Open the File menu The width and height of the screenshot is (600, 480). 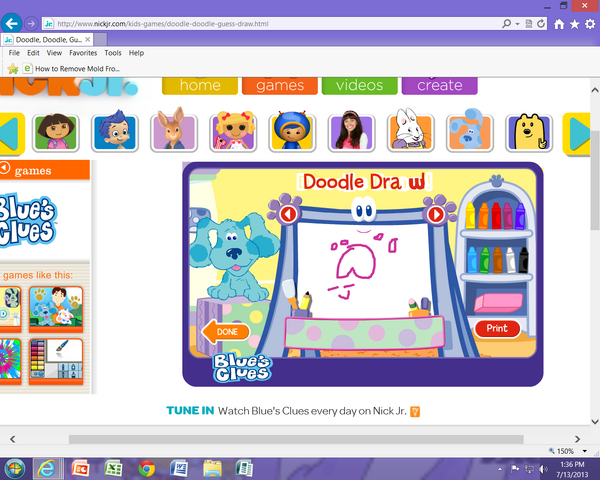[x=14, y=53]
